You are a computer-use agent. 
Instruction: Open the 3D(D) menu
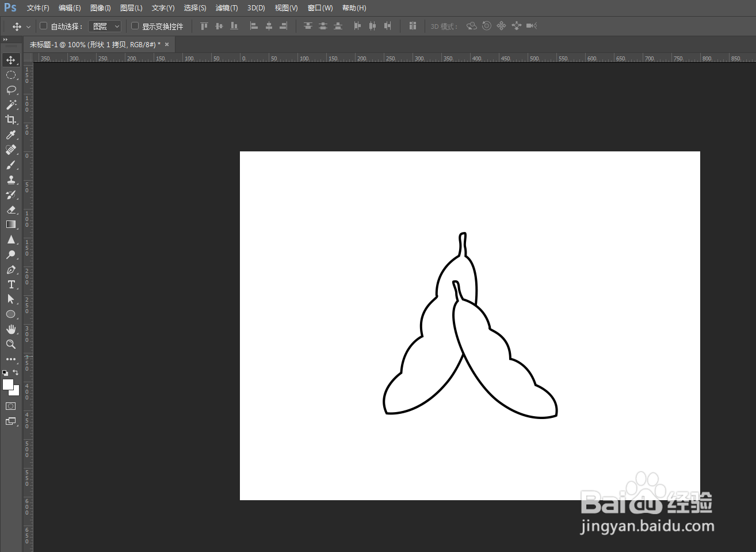click(x=256, y=8)
